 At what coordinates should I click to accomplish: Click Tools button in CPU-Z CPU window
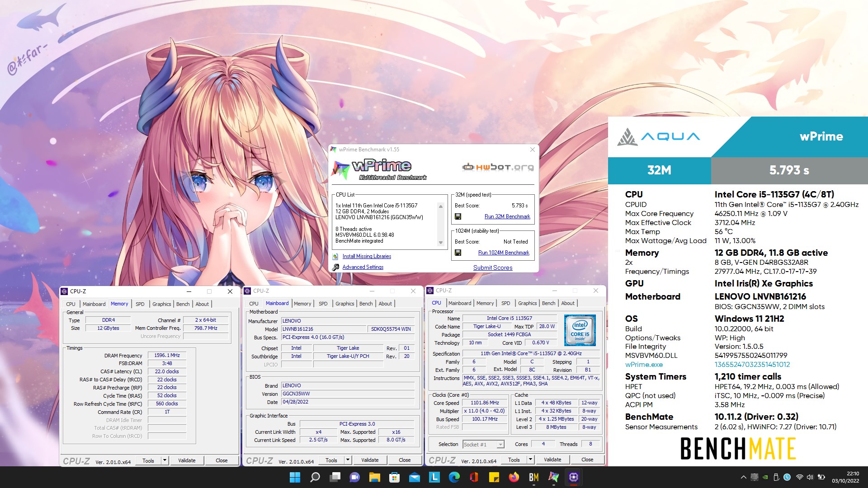point(514,460)
